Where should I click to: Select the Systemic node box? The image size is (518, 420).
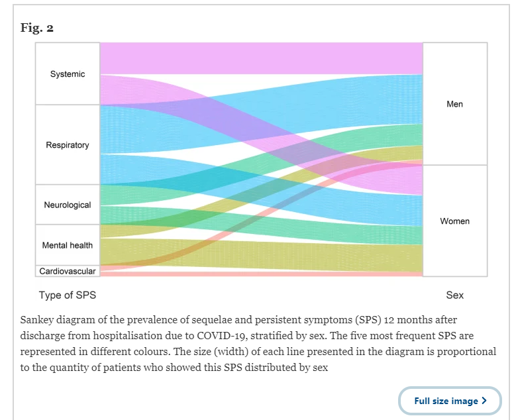(x=68, y=74)
